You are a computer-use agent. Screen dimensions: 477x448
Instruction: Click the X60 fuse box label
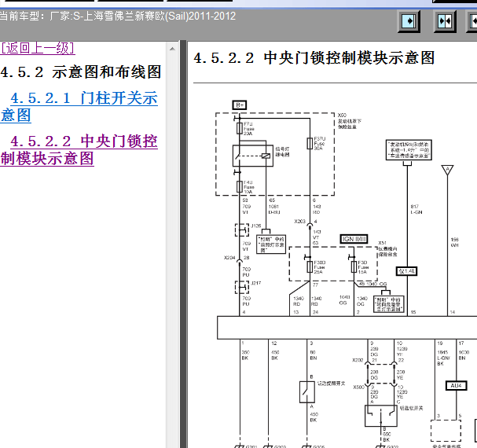(x=350, y=121)
